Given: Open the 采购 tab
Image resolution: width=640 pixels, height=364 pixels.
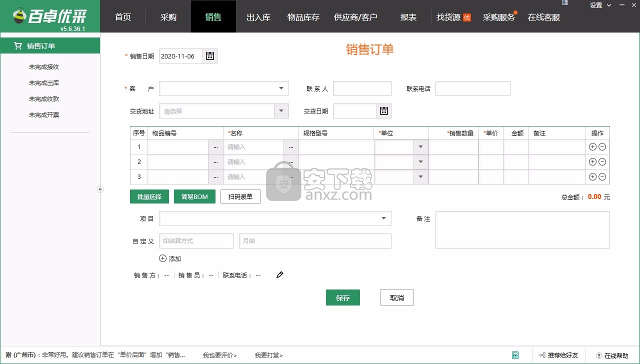Looking at the screenshot, I should 168,17.
